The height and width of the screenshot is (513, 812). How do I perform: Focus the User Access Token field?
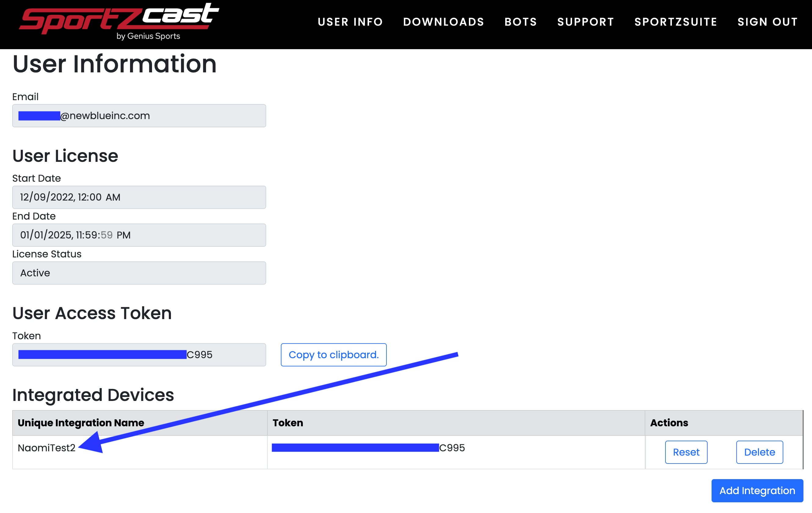click(x=139, y=355)
